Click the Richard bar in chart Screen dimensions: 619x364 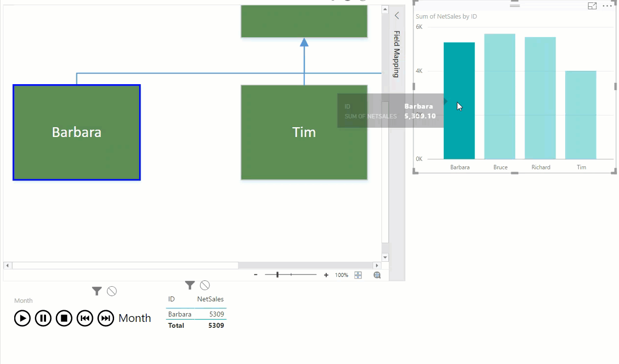click(x=540, y=98)
